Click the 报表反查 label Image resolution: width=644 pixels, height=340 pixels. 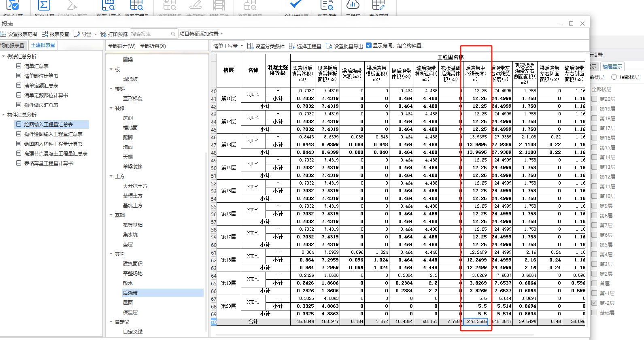pos(60,34)
